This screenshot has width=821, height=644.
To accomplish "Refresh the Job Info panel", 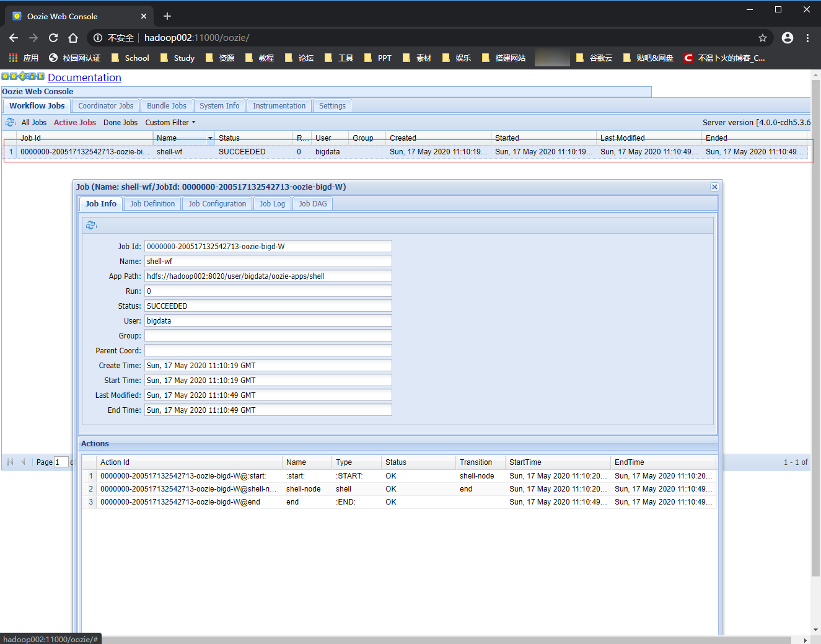I will pos(91,225).
